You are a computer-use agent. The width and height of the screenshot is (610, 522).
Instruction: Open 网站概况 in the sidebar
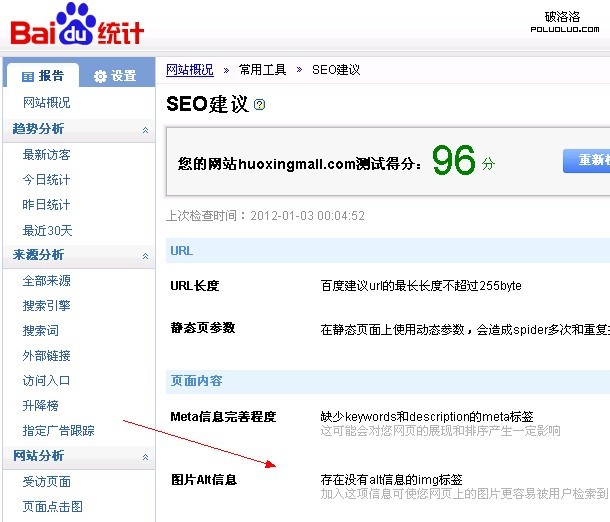46,103
